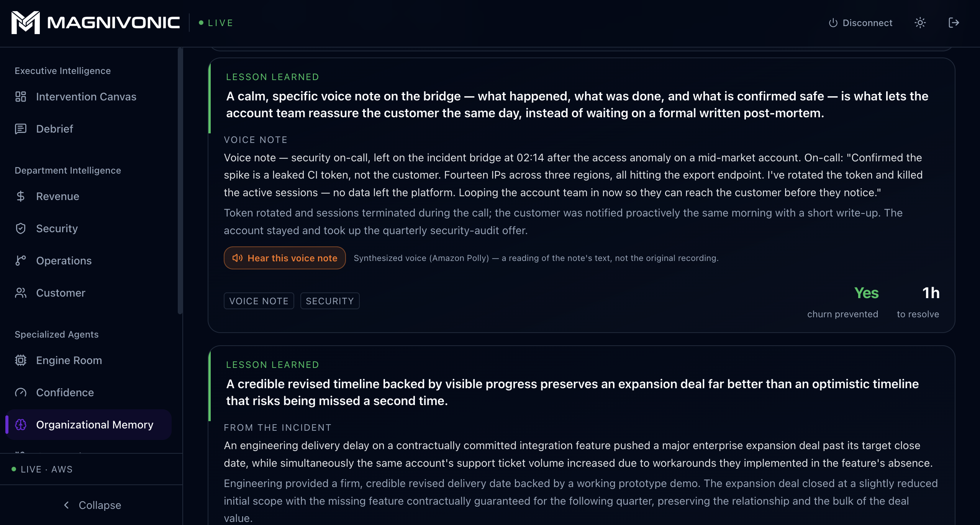The height and width of the screenshot is (525, 980).
Task: Select the Operations branch icon
Action: point(21,261)
